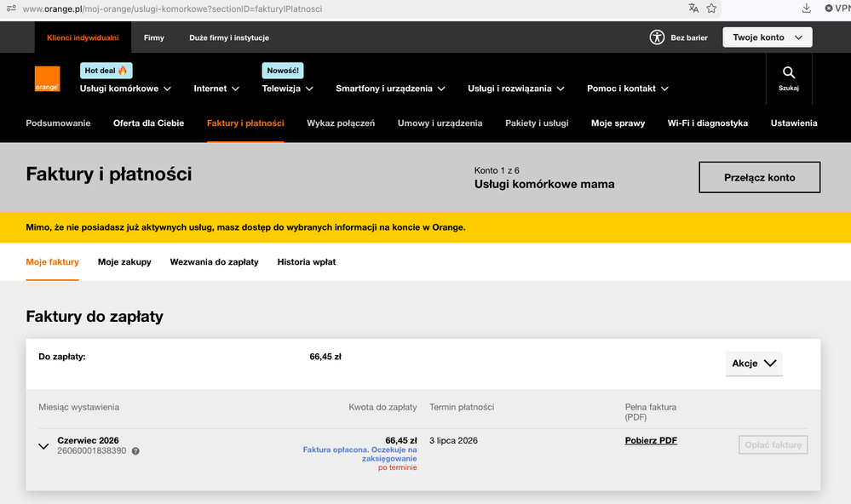Click the translate page icon in address bar
Screen dimensions: 851x504
pos(693,9)
